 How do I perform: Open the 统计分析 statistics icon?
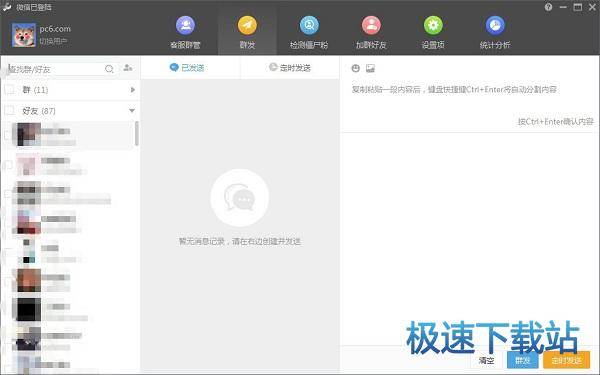pyautogui.click(x=495, y=25)
